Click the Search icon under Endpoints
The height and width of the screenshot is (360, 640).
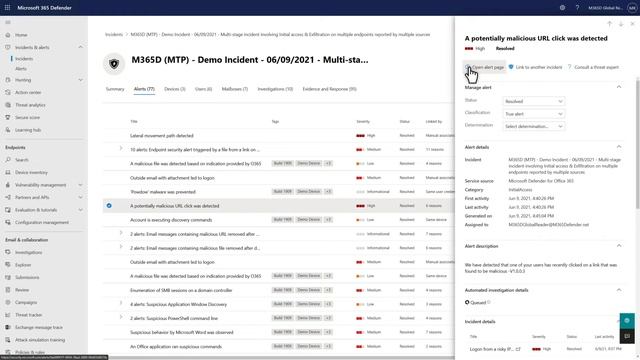coord(8,160)
